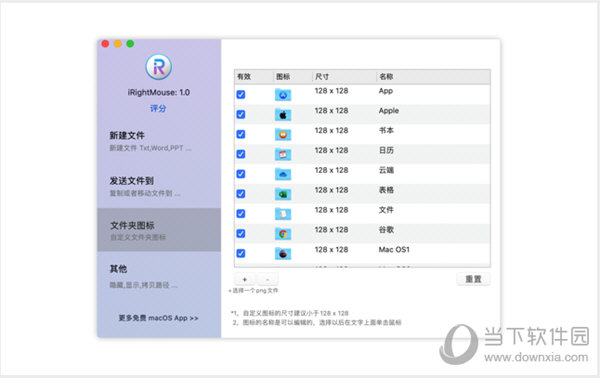Click the Mac OS1 name cell
The width and height of the screenshot is (600, 378).
point(394,250)
